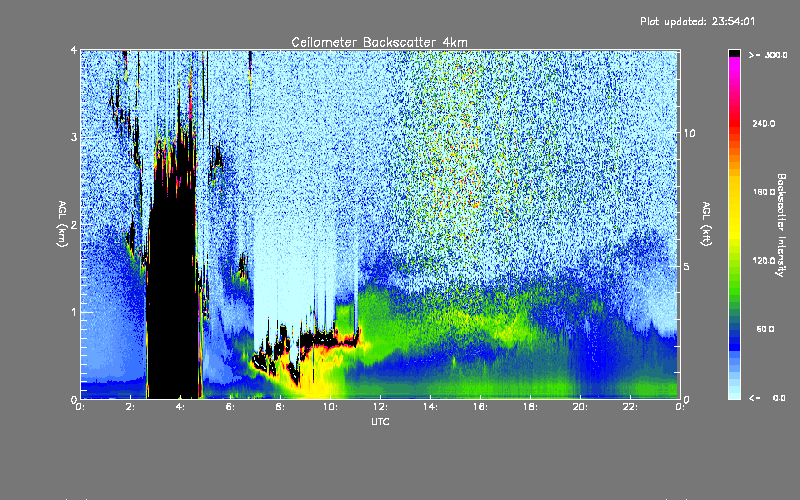Click the '240.0' colorbar value
The height and width of the screenshot is (500, 800).
[x=764, y=123]
